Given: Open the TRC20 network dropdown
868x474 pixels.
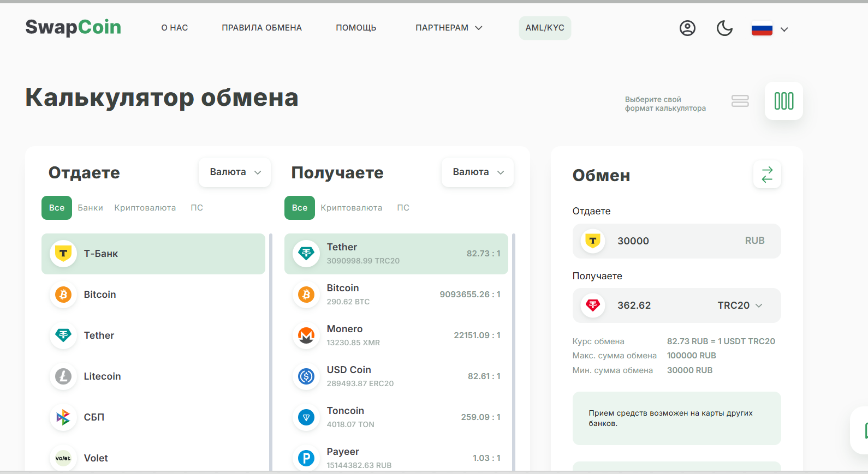Looking at the screenshot, I should point(740,305).
